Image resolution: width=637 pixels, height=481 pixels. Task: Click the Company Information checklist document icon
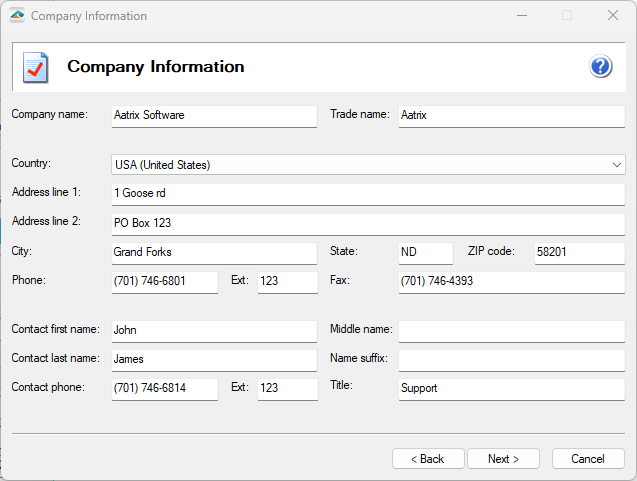pos(35,67)
